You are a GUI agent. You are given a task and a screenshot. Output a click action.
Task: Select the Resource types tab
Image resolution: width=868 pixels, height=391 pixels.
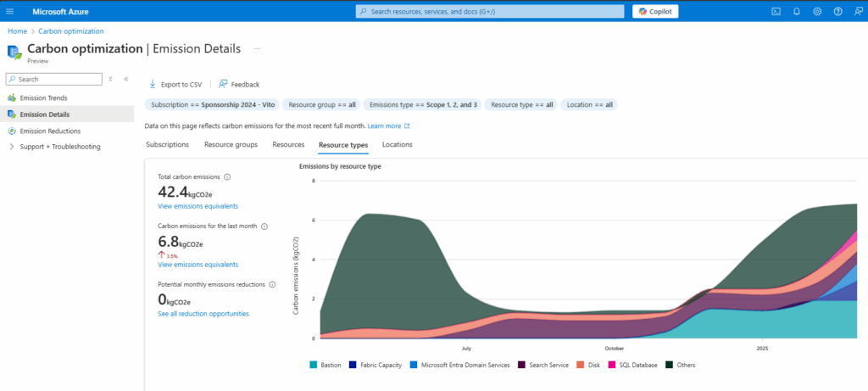tap(343, 145)
